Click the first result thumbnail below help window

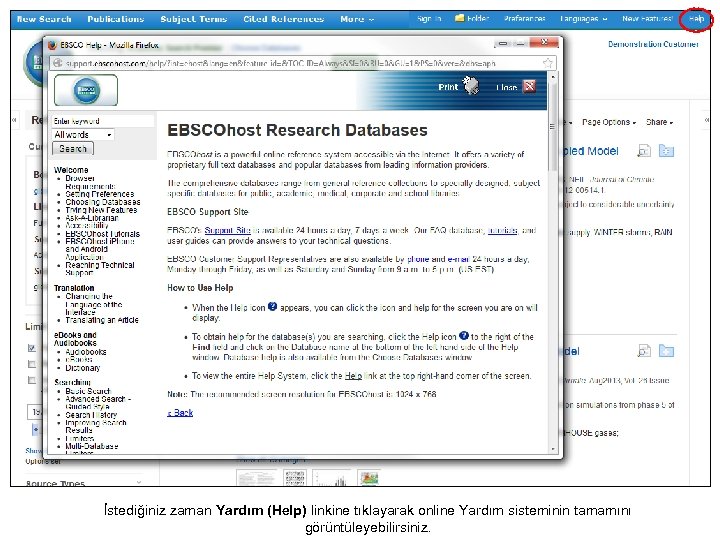coord(256,478)
